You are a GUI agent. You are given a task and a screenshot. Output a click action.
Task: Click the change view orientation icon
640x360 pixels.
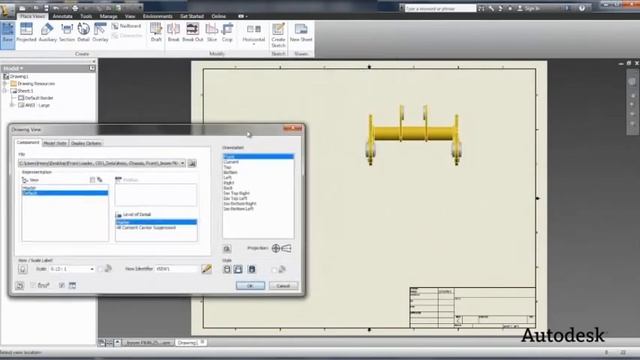pos(227,249)
